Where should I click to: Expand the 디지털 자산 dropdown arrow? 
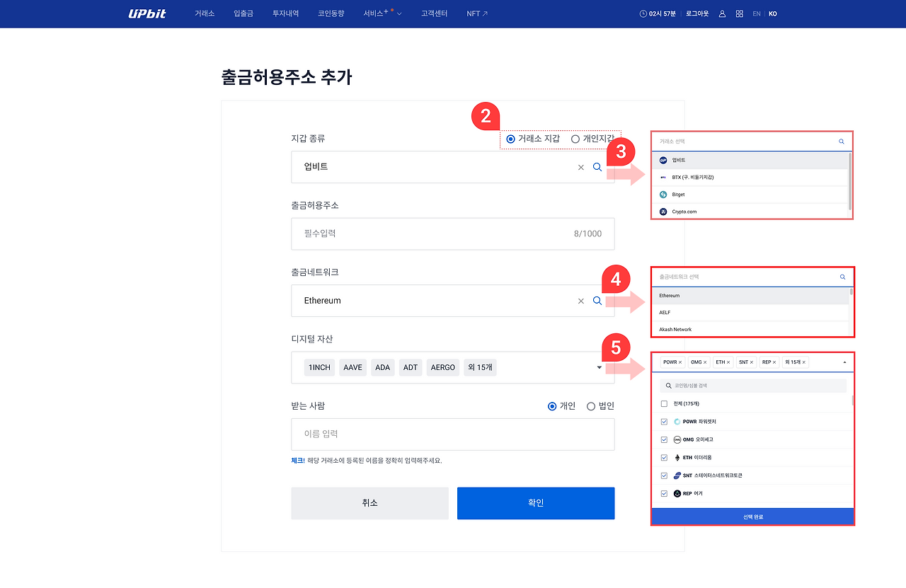[x=600, y=368]
